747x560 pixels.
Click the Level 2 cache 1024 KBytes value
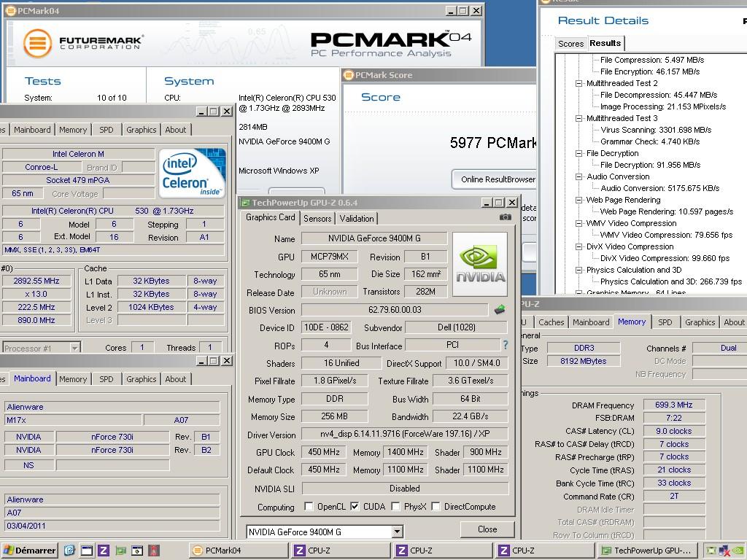click(151, 307)
